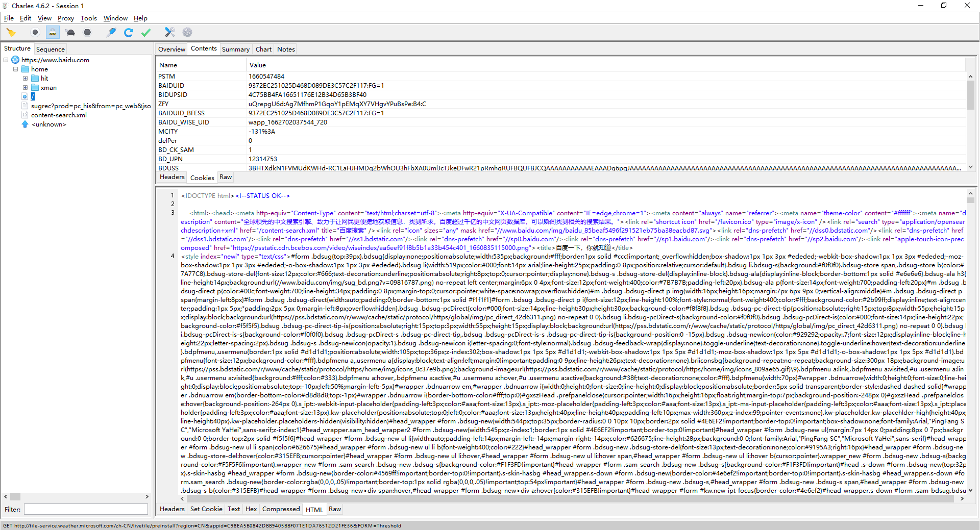Click the xman folder icon

point(35,88)
